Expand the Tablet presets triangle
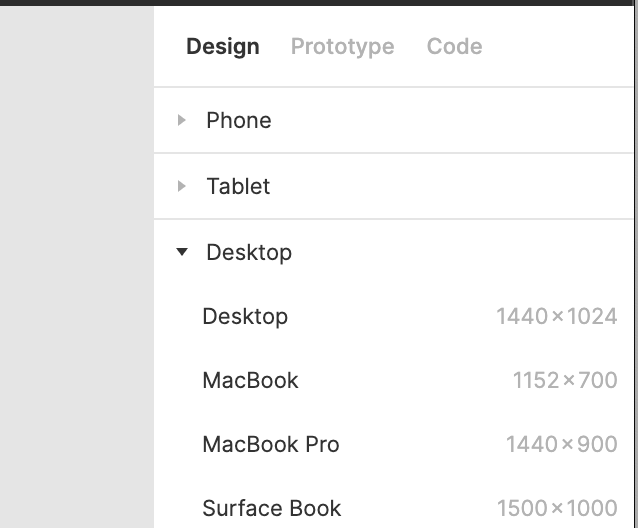 coord(181,186)
